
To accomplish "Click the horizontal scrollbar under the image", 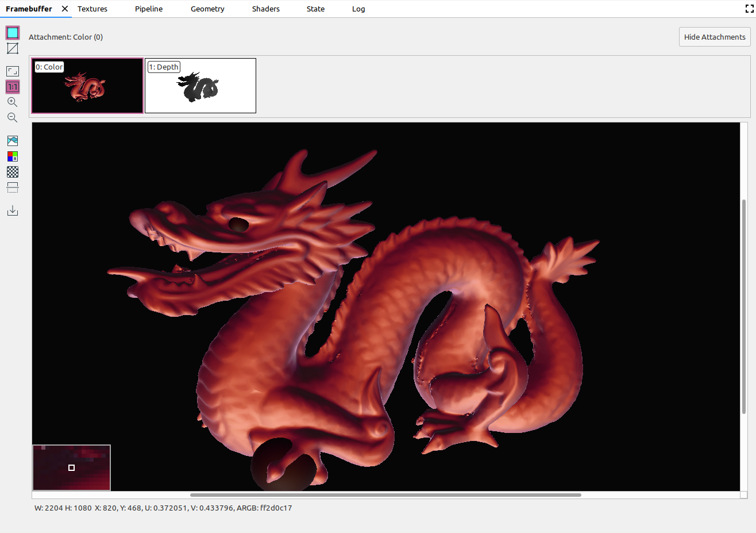I will (x=385, y=494).
